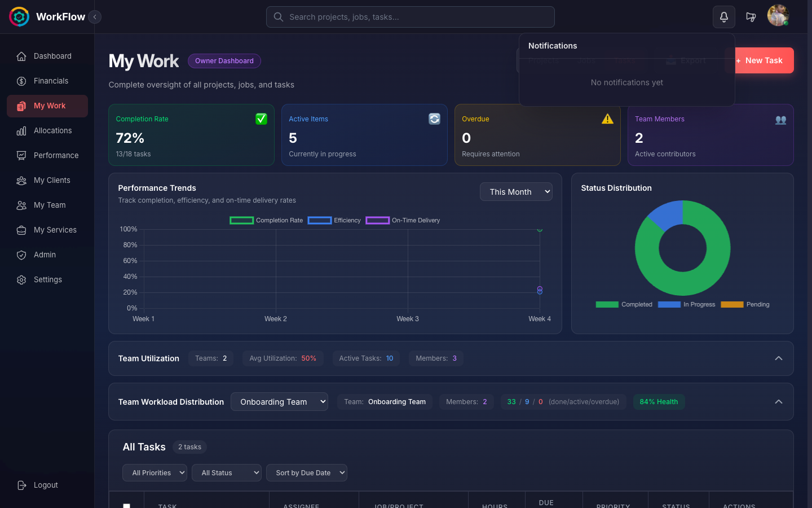
Task: Click the Completed green legend swatch
Action: 607,304
